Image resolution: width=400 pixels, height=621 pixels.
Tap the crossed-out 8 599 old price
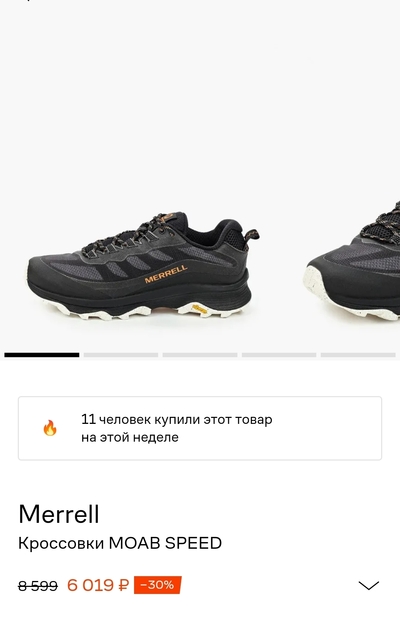click(x=38, y=585)
